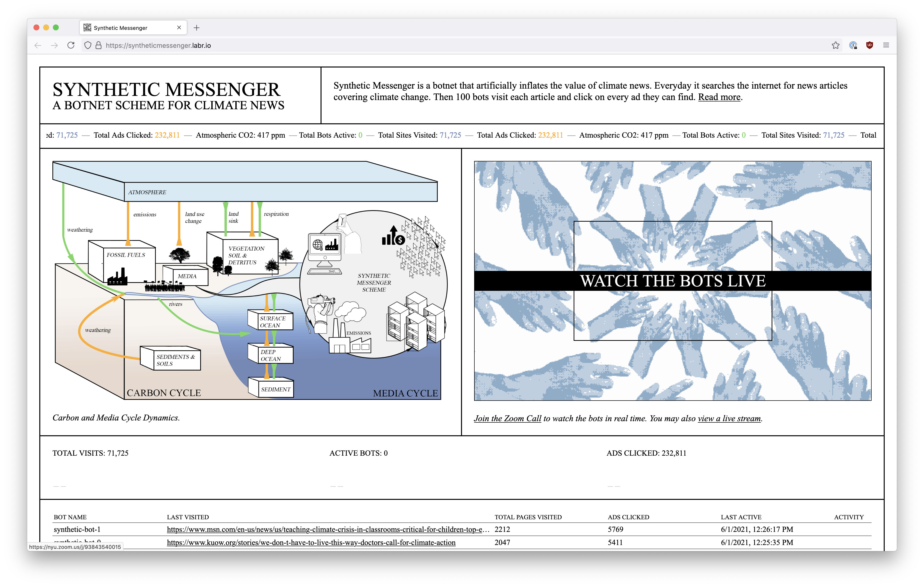Click the LAST ACTIVE column header
Image resolution: width=924 pixels, height=587 pixels.
[741, 517]
